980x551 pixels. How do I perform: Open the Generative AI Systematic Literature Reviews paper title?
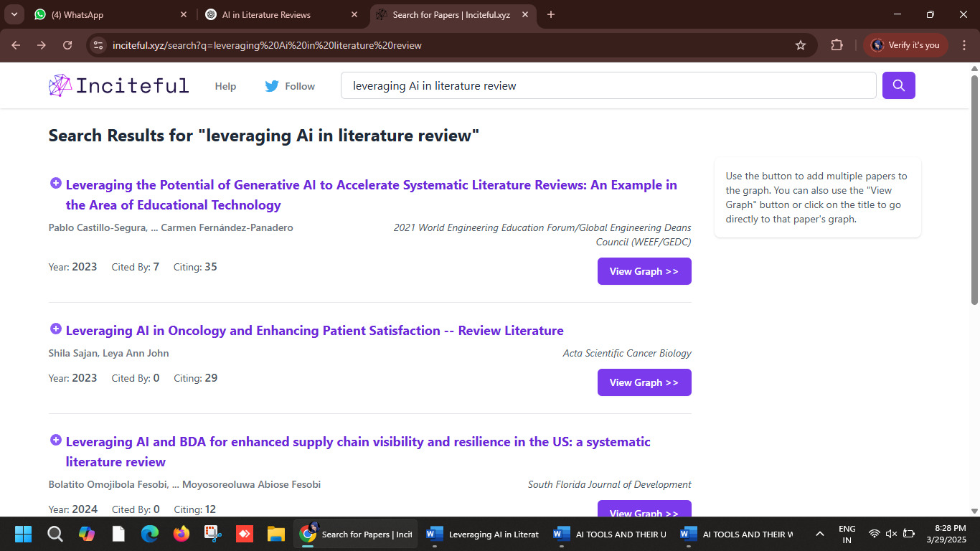tap(372, 195)
